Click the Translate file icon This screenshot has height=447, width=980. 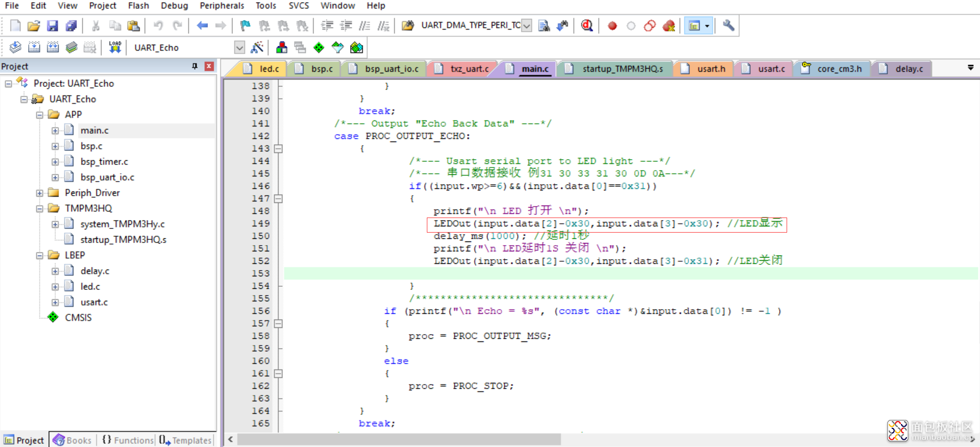pyautogui.click(x=15, y=47)
